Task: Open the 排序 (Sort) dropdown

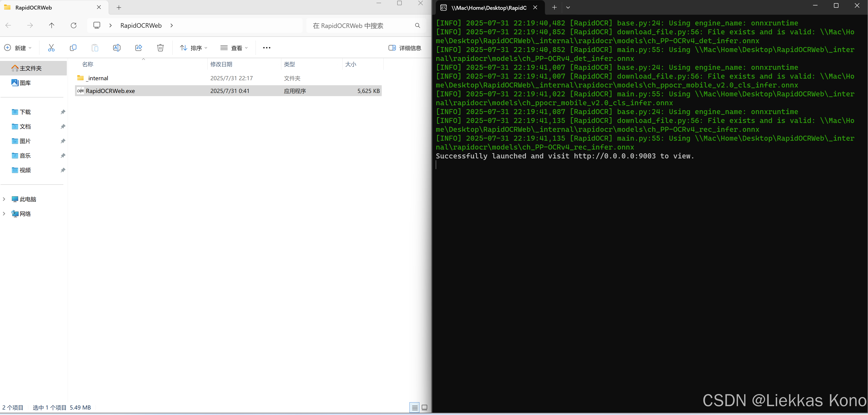Action: click(193, 48)
